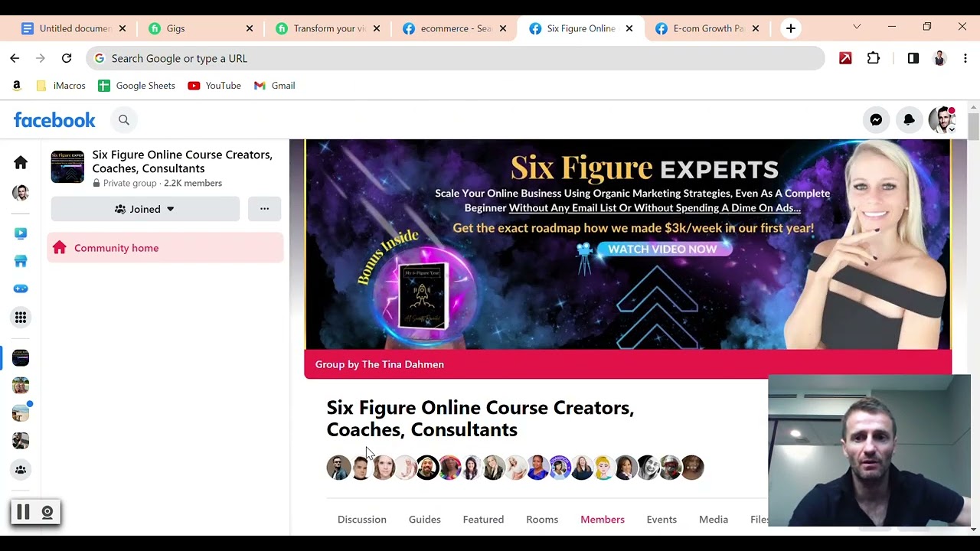980x551 pixels.
Task: Open the Chrome three-dot menu
Action: pyautogui.click(x=965, y=58)
